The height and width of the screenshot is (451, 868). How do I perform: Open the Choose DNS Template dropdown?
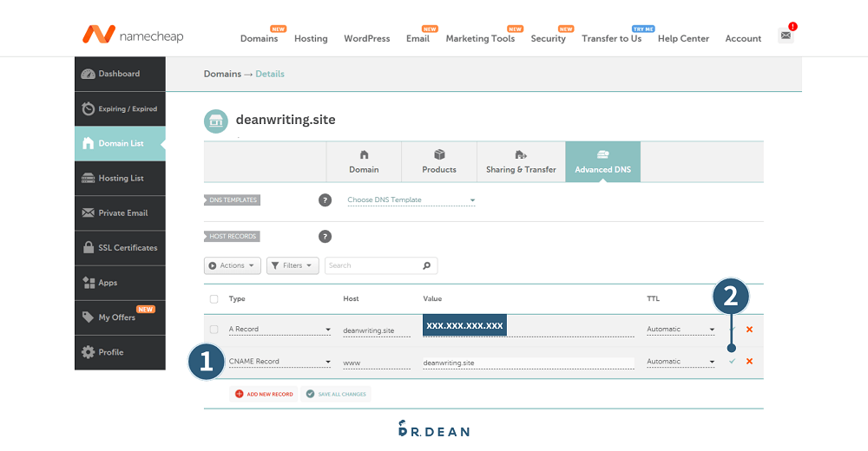[x=411, y=200]
